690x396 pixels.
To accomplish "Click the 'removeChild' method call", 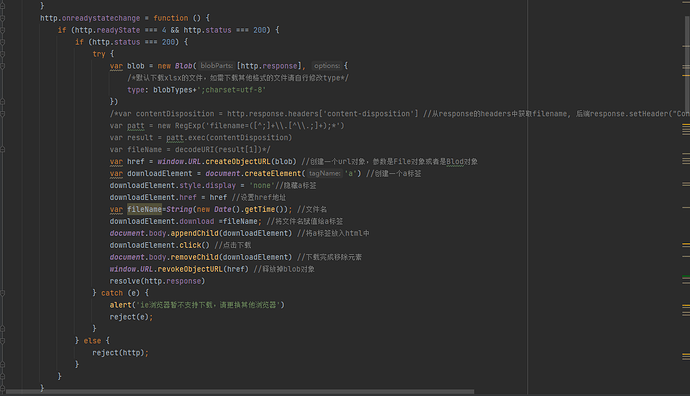I will (195, 257).
